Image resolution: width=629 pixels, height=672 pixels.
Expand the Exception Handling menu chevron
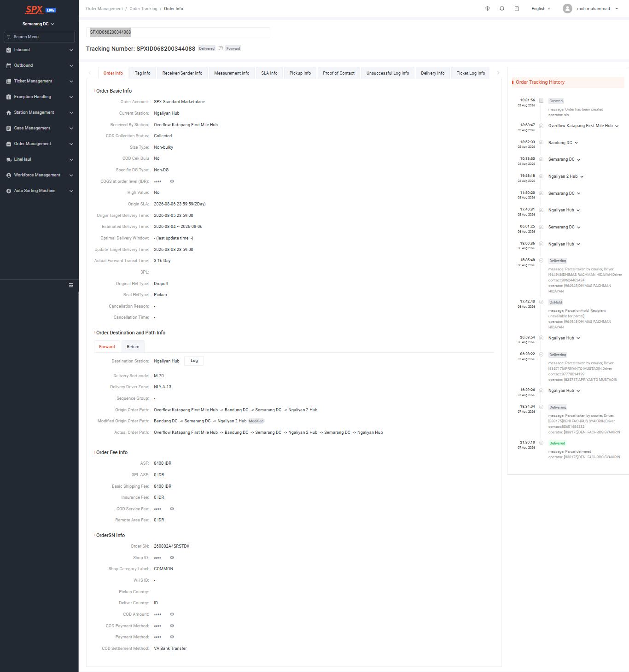(x=71, y=97)
